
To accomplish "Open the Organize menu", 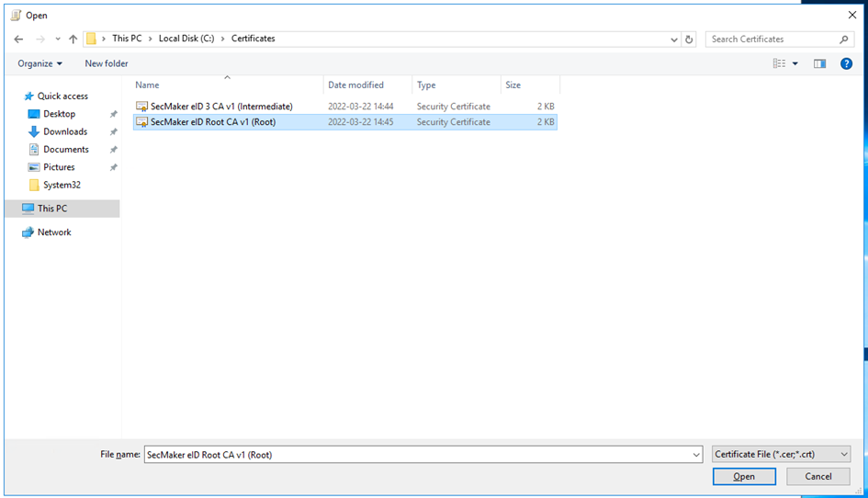I will 39,63.
